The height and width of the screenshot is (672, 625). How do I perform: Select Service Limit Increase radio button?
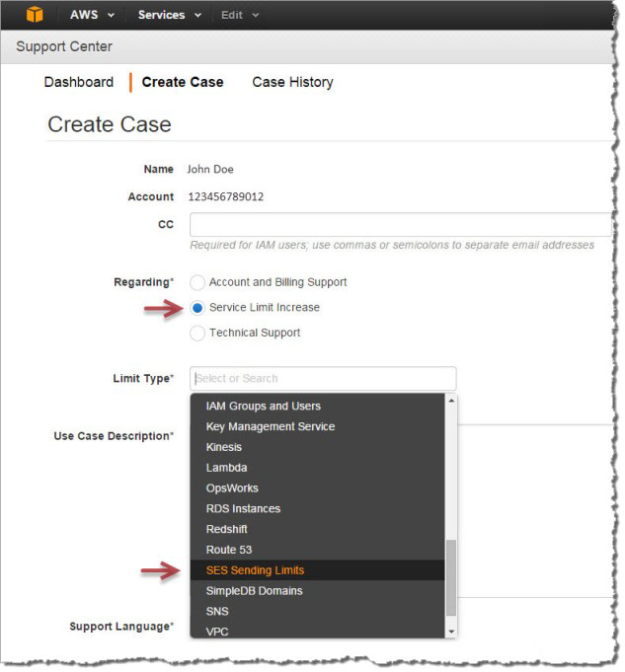pos(197,308)
